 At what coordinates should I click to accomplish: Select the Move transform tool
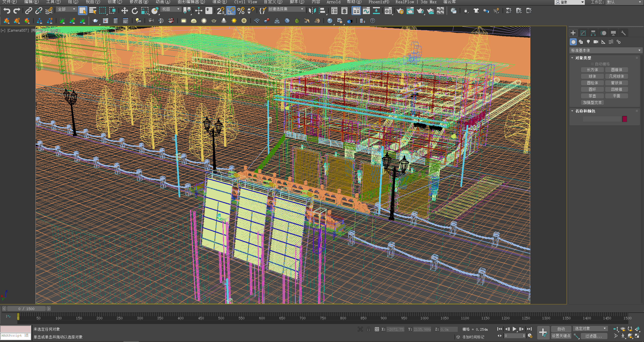pyautogui.click(x=124, y=11)
